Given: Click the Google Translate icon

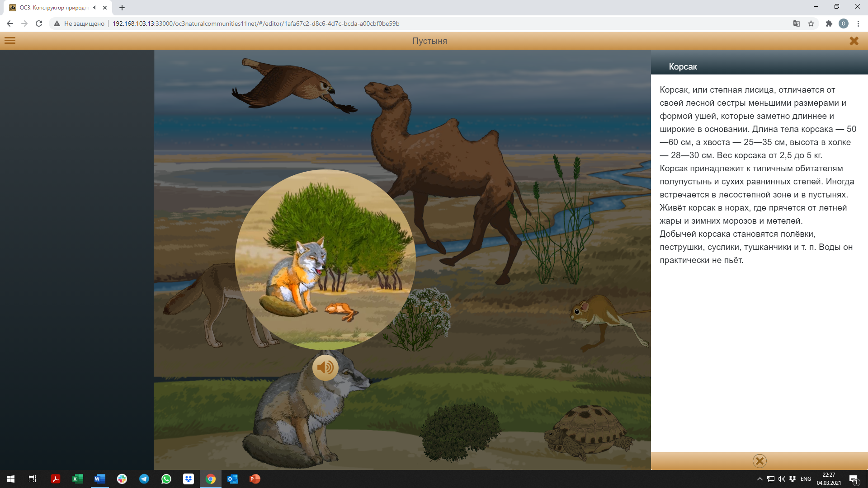Looking at the screenshot, I should (797, 23).
